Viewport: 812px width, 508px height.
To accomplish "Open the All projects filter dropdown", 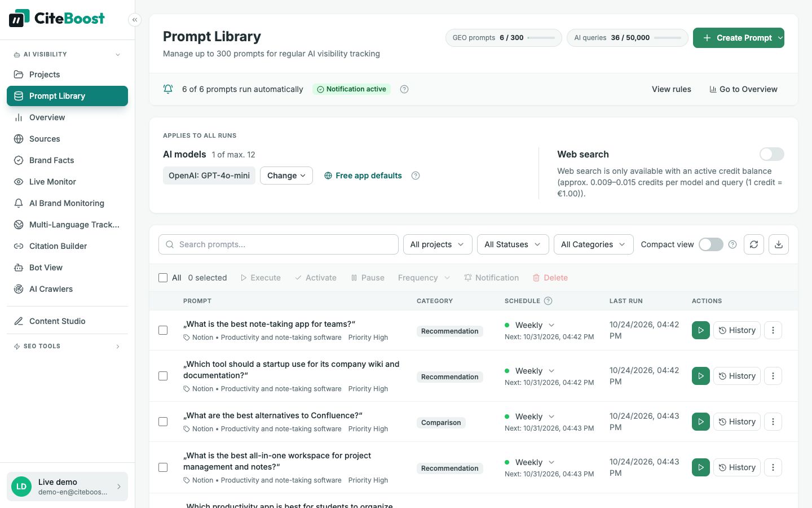I will pos(438,244).
